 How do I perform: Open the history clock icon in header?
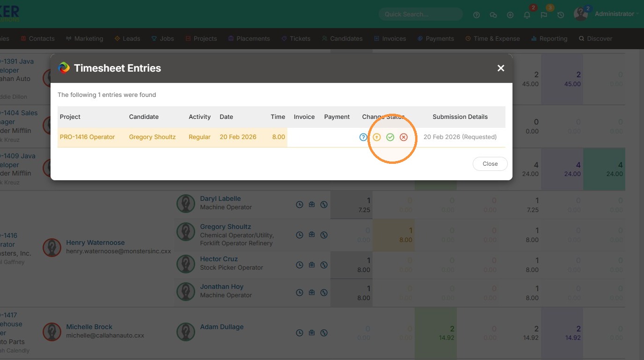(x=561, y=15)
